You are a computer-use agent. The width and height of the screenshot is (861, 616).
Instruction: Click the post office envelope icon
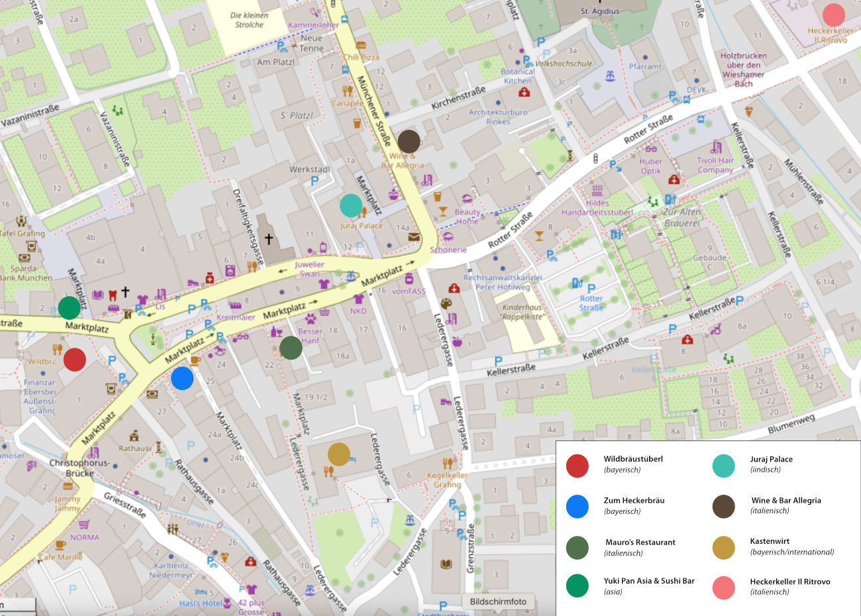tap(413, 236)
